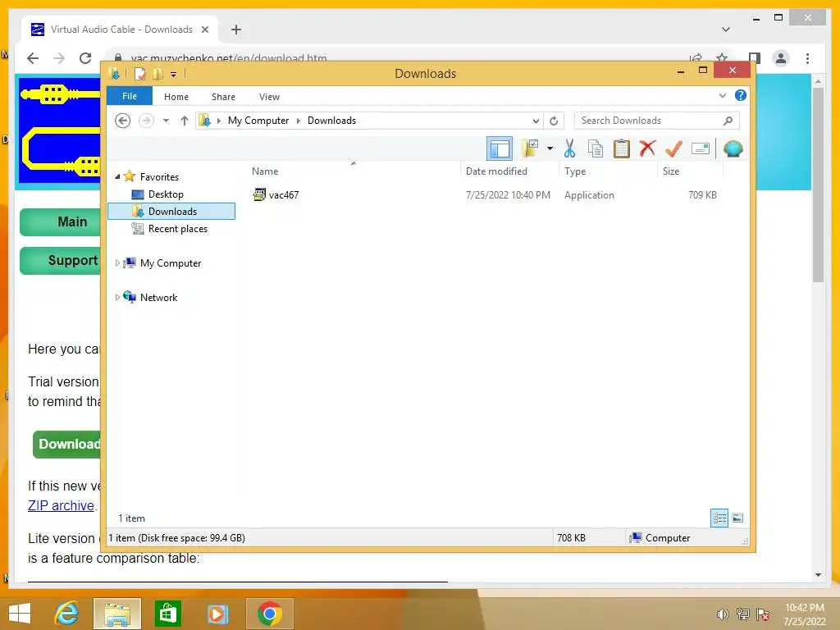Click My Computer in the address path
Screen dimensions: 840x630
[x=258, y=121]
